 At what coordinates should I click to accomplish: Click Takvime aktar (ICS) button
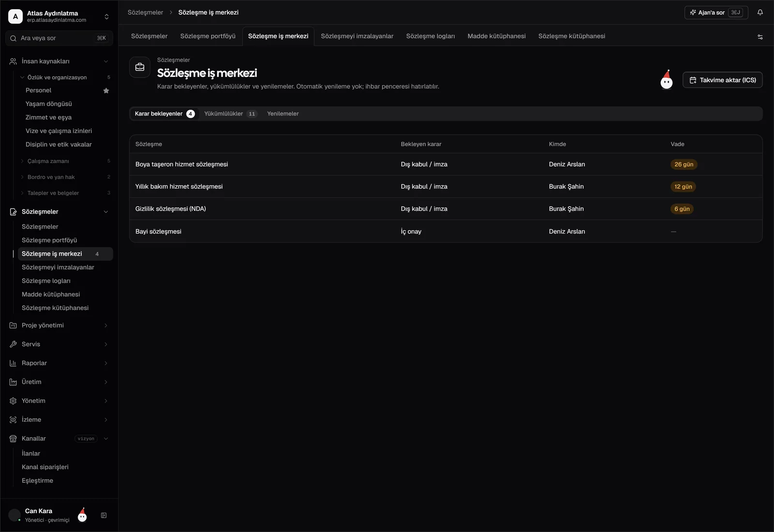coord(723,80)
